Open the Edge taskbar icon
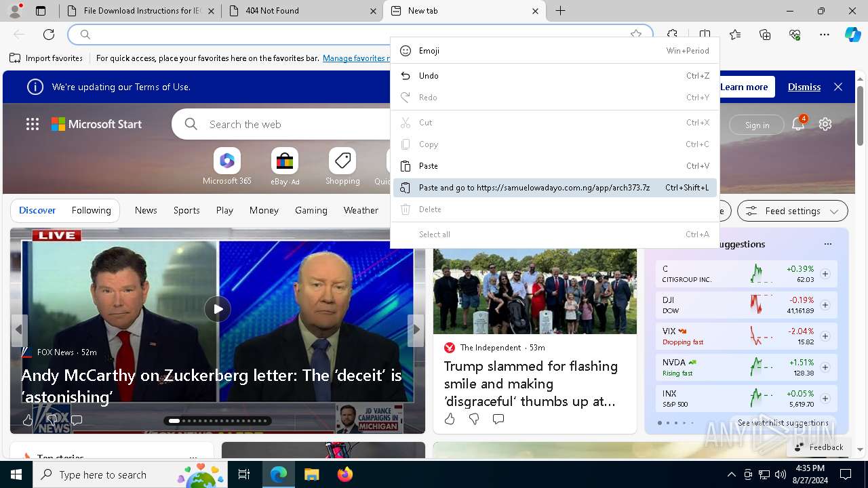This screenshot has width=868, height=488. tap(279, 474)
